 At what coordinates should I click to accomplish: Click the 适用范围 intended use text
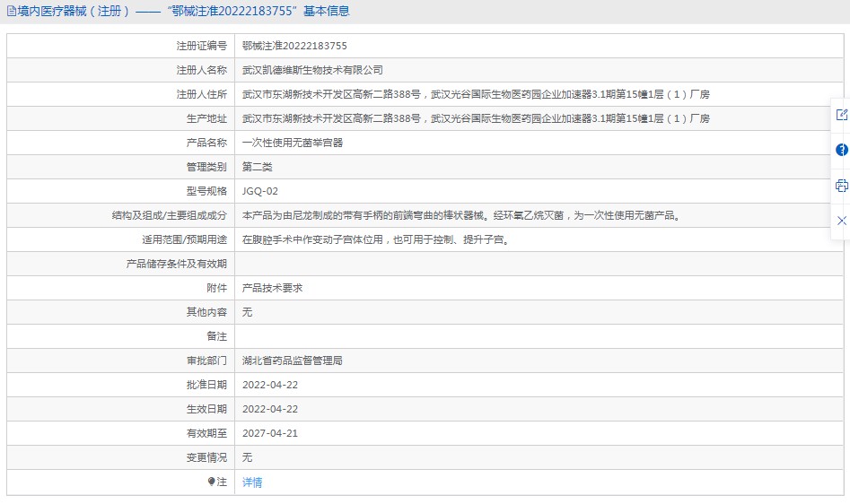click(376, 239)
